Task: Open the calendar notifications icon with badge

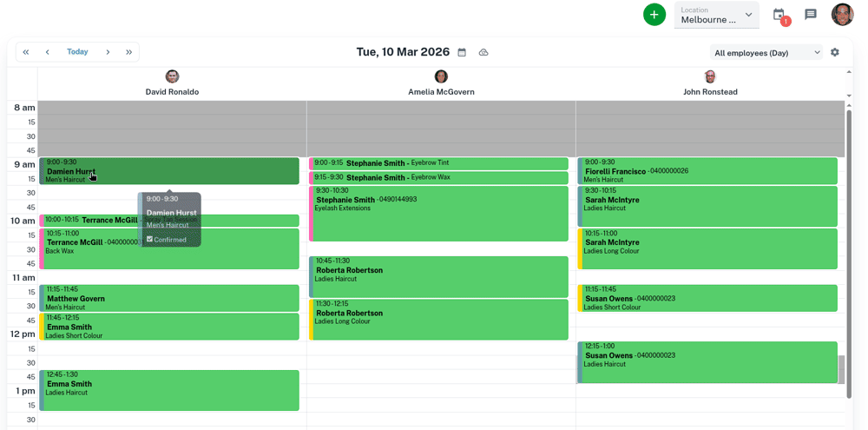Action: point(779,16)
